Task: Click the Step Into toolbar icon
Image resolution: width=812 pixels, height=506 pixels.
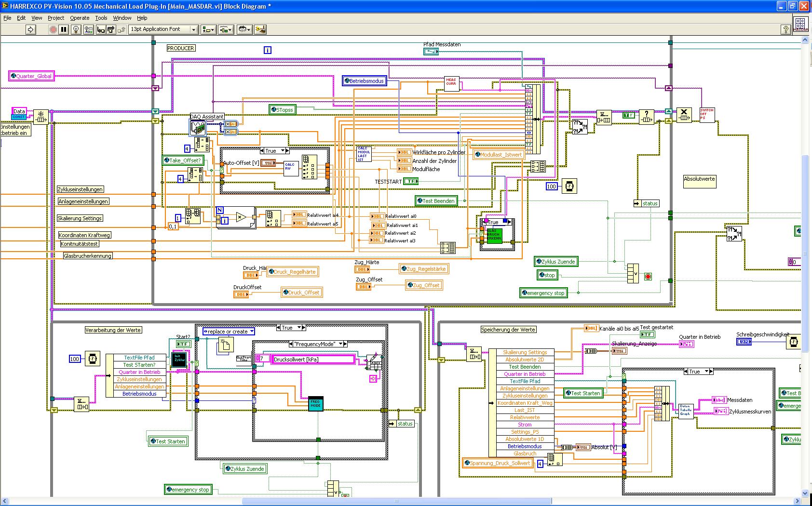Action: pos(101,29)
